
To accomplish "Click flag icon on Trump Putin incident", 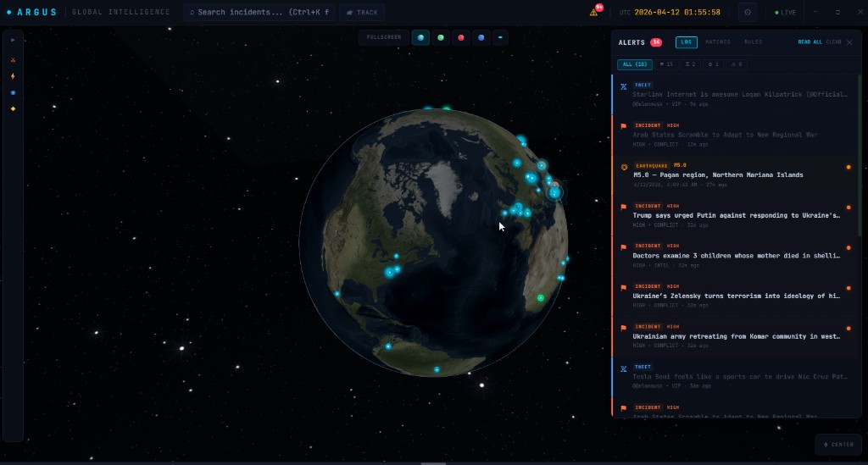I will (624, 208).
